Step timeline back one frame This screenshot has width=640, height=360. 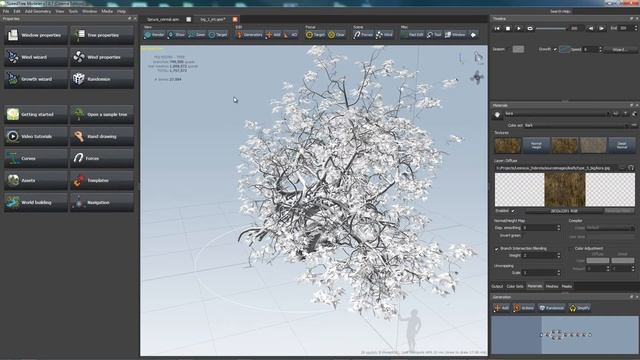click(590, 29)
